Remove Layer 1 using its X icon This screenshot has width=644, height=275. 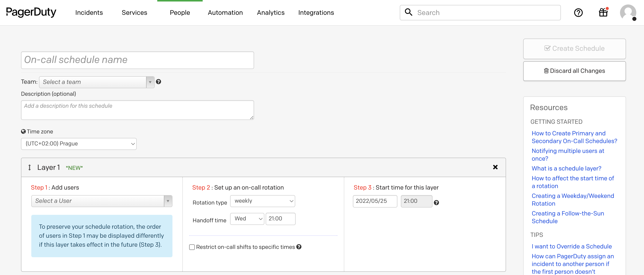(x=496, y=167)
